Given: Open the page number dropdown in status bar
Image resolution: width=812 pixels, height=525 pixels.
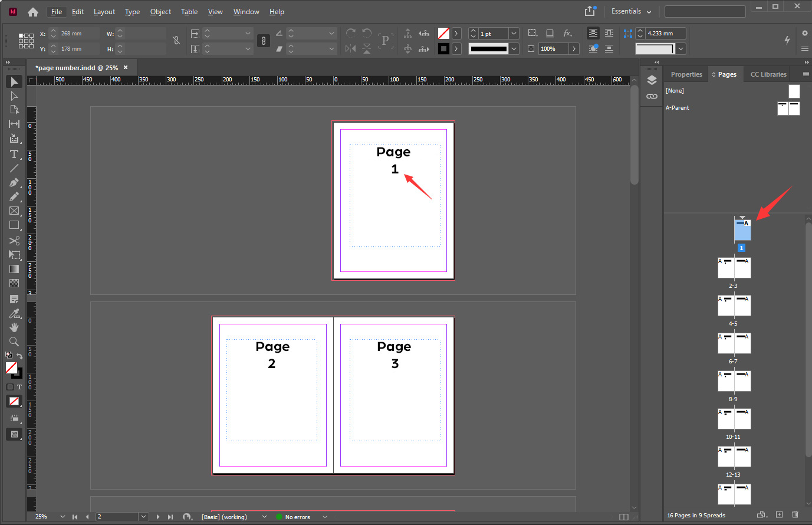Looking at the screenshot, I should [x=143, y=517].
